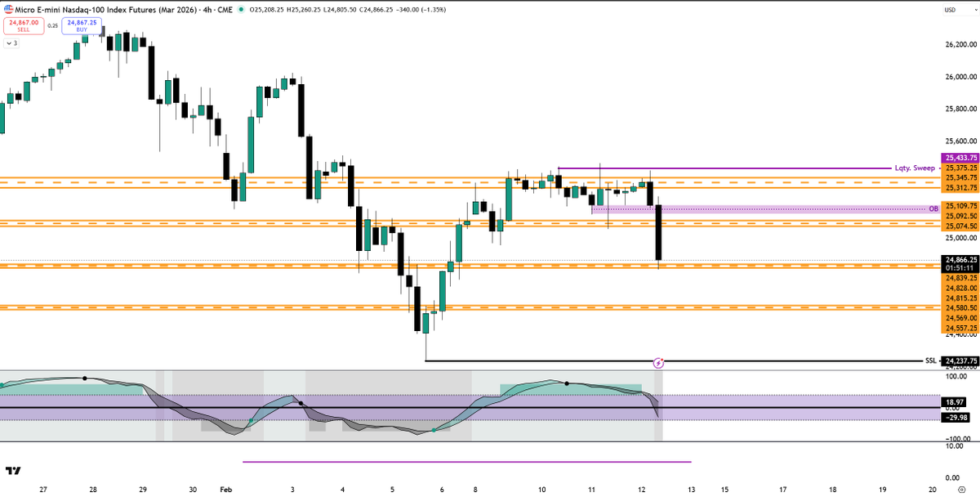Viewport: 980px width, 497px height.
Task: Click the purple 25,433.75 price label
Action: tap(960, 157)
